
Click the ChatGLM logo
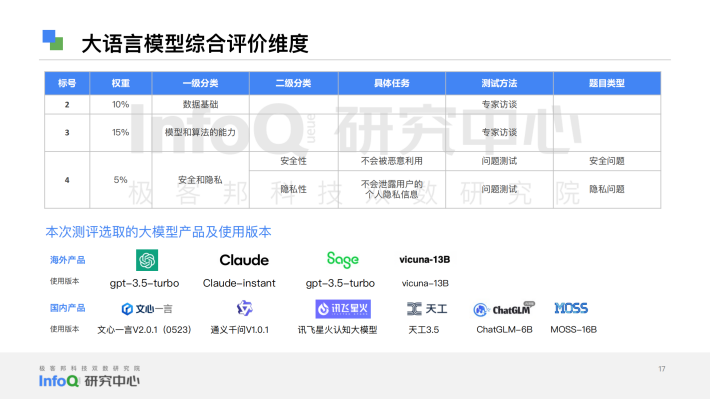click(x=504, y=309)
